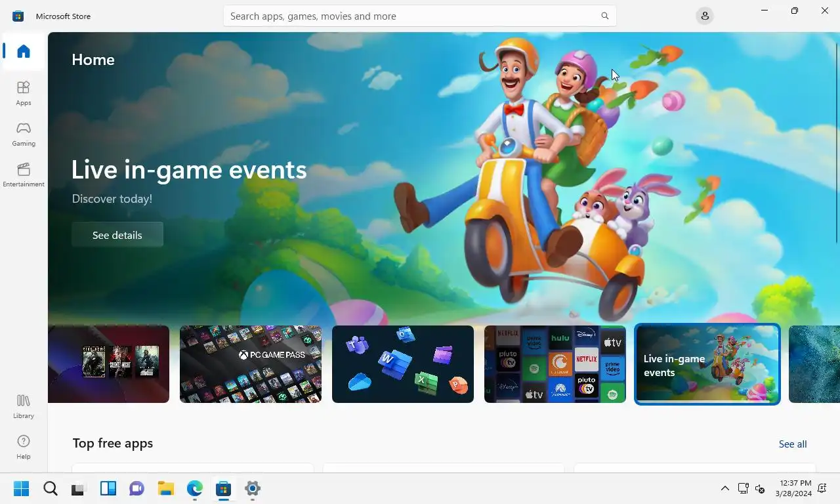The image size is (840, 504).
Task: Select the Live in-game events thumbnail
Action: click(x=707, y=364)
